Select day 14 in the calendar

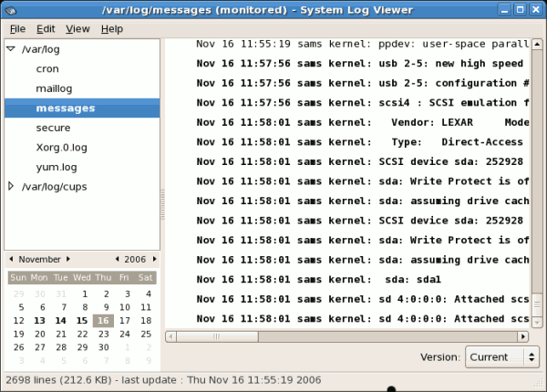(61, 320)
